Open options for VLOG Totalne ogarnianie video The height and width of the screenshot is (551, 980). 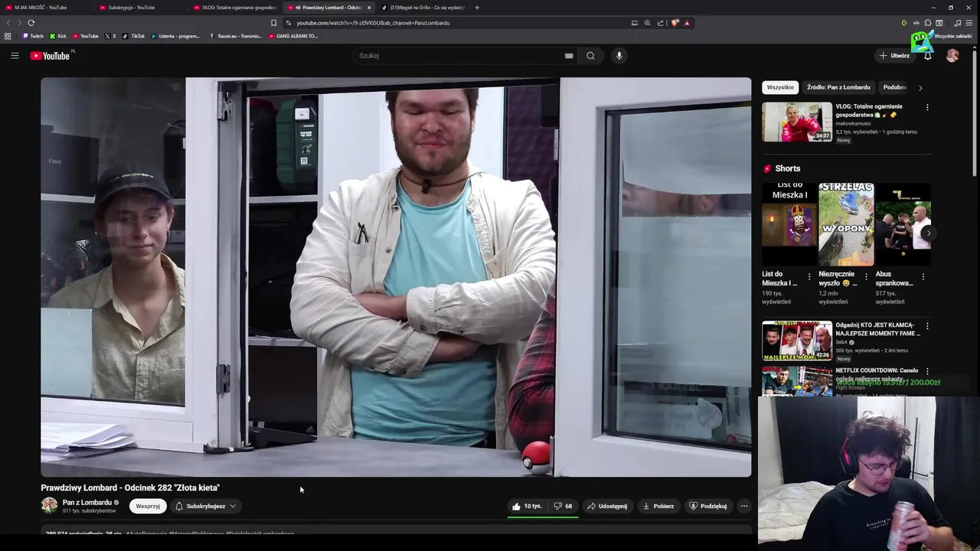pos(927,107)
